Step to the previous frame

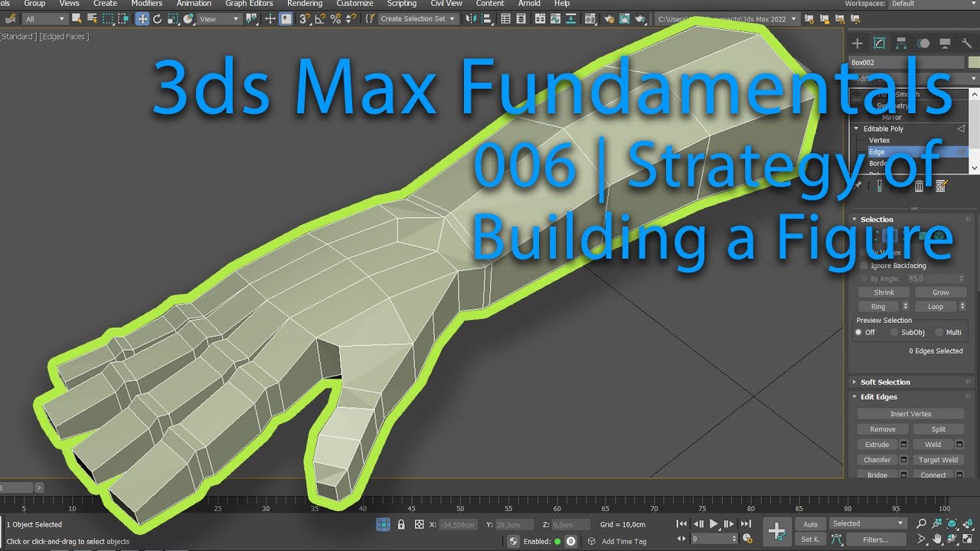pos(697,524)
